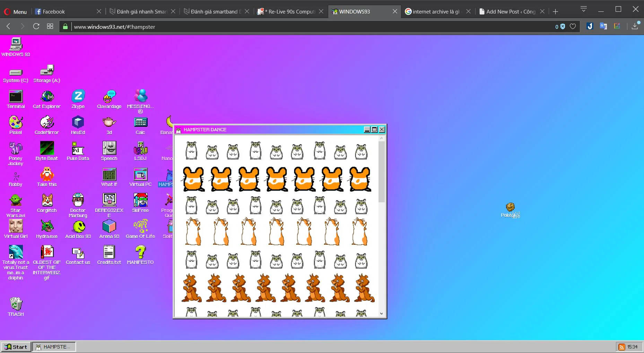
Task: Select Star Wars.avi icon
Action: 16,206
